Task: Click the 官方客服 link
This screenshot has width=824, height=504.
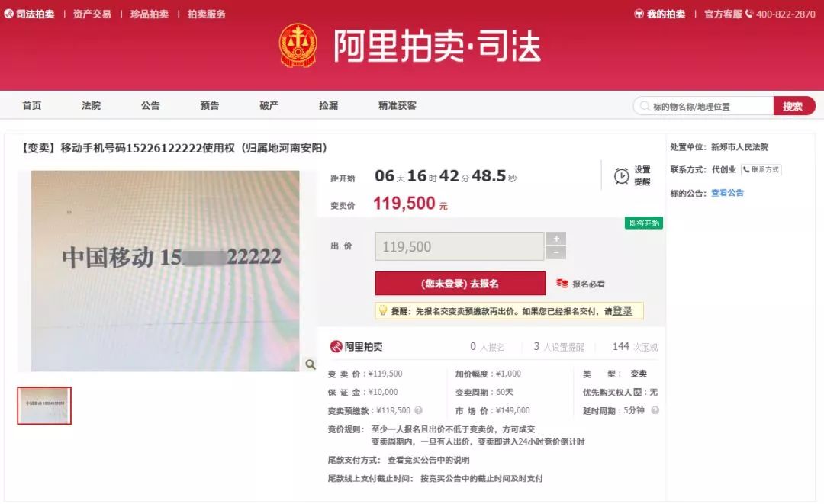Action: [723, 14]
